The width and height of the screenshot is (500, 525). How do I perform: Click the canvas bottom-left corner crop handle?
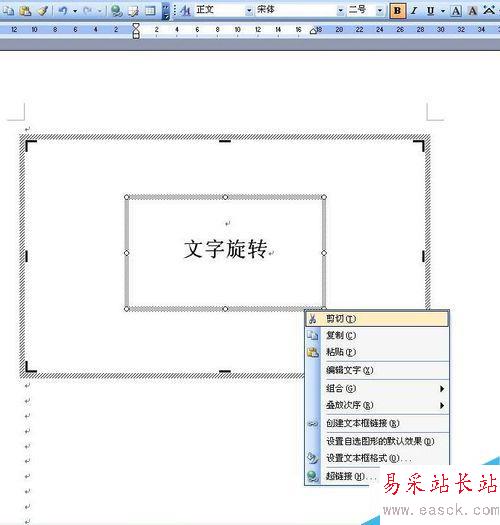tap(30, 366)
